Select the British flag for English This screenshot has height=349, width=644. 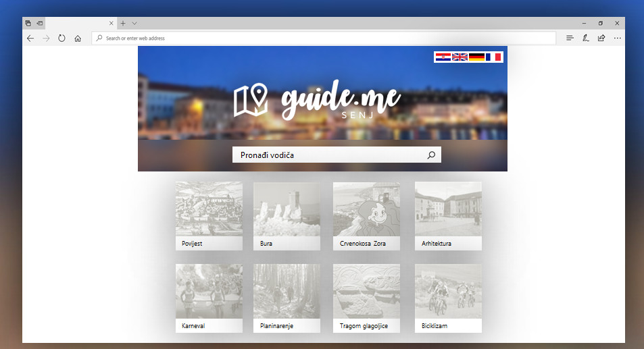click(460, 57)
